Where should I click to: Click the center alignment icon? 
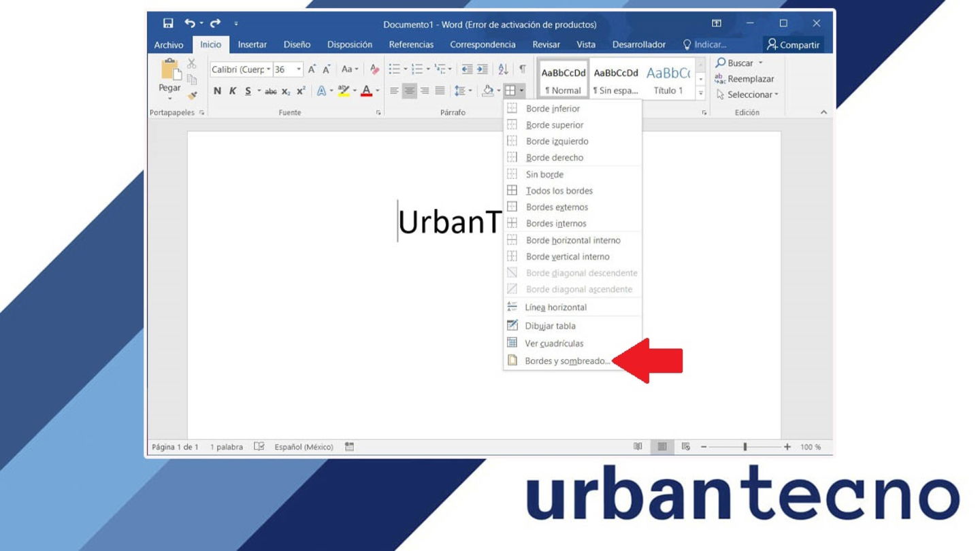click(409, 90)
